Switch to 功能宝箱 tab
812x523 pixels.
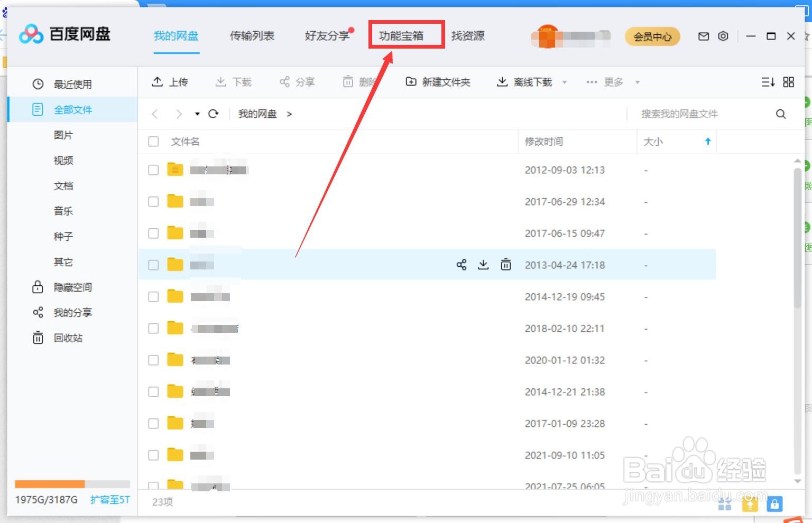click(x=401, y=36)
